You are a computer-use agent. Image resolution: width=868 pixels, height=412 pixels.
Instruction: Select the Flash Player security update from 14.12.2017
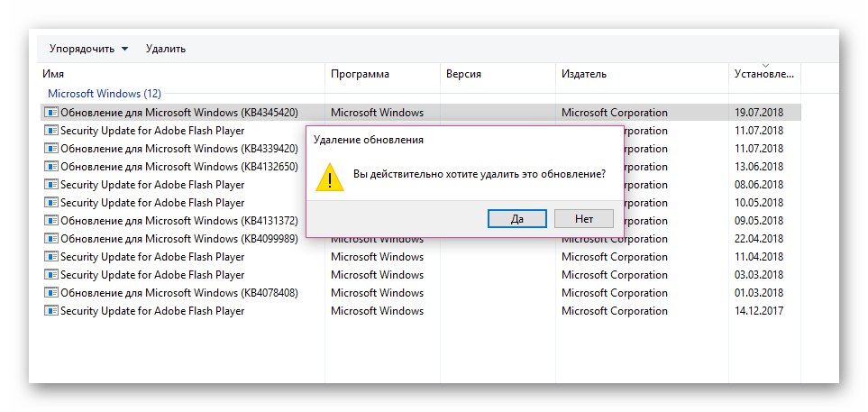click(152, 311)
